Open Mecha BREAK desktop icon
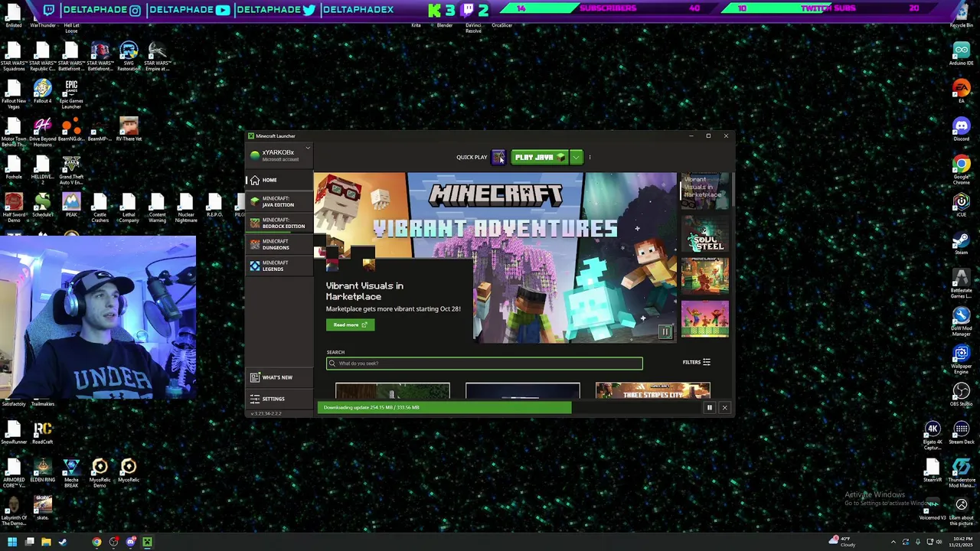 71,474
